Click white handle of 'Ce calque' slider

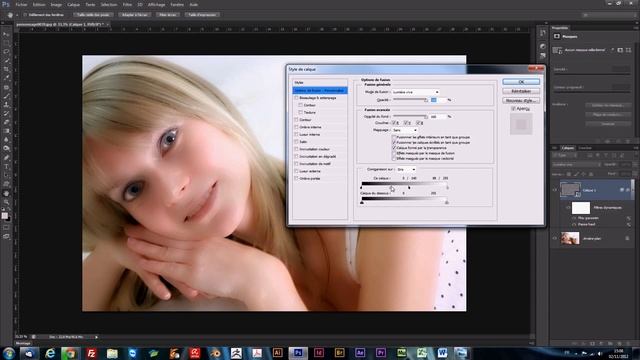447,188
